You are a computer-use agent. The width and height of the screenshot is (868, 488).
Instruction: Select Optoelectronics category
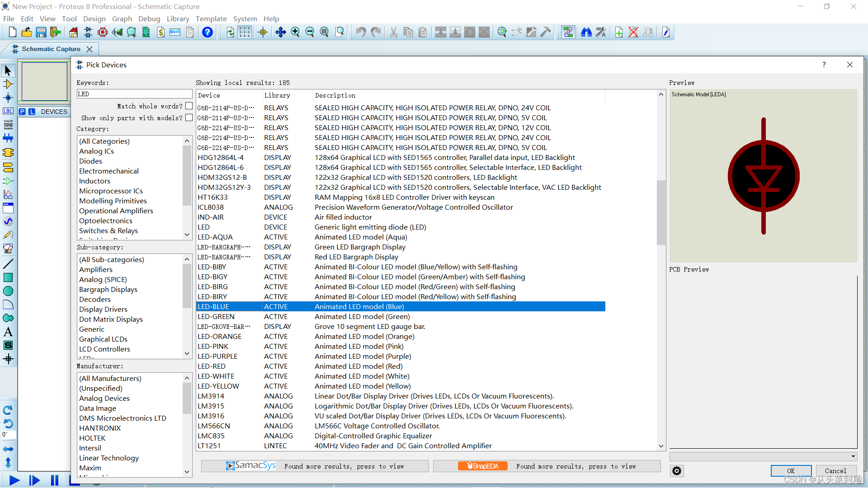(x=106, y=221)
